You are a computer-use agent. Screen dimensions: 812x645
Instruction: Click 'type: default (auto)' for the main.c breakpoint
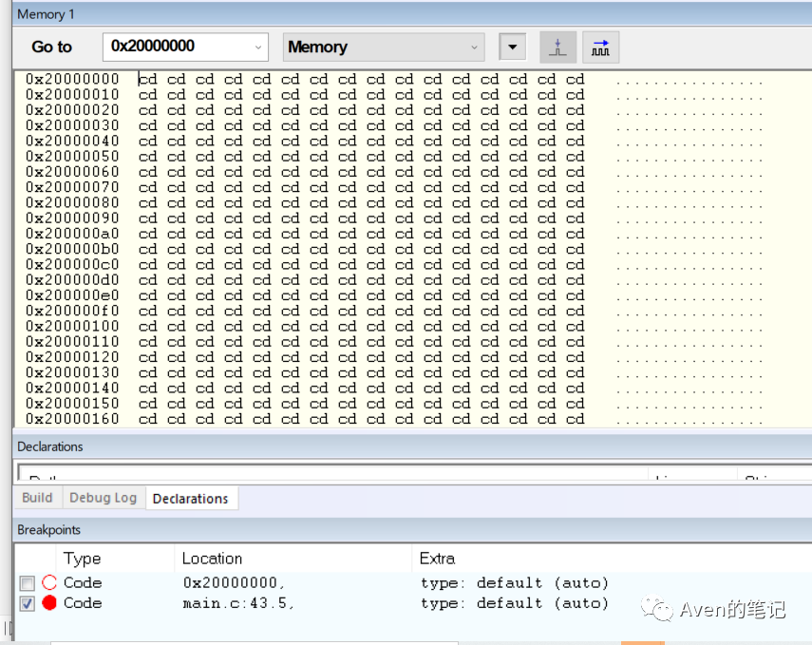click(x=514, y=603)
